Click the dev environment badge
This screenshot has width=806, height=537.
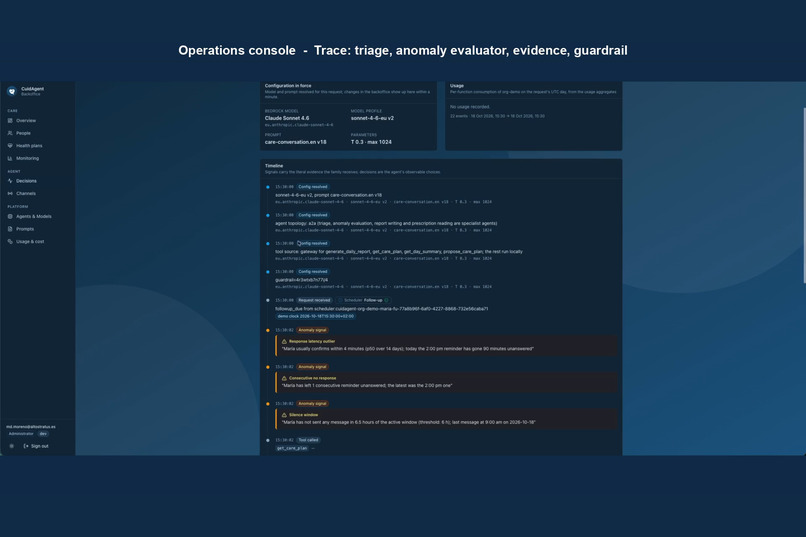43,434
